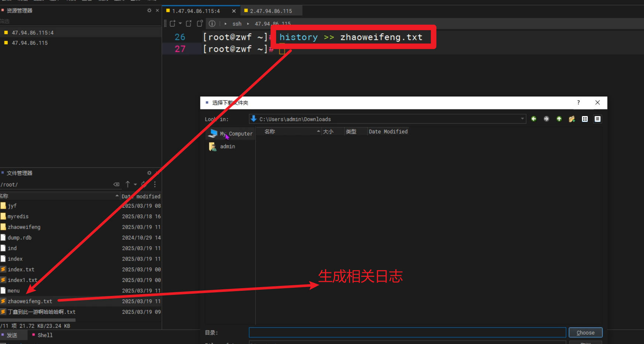Select My Computer in dialog sidebar
The image size is (644, 344).
point(230,133)
